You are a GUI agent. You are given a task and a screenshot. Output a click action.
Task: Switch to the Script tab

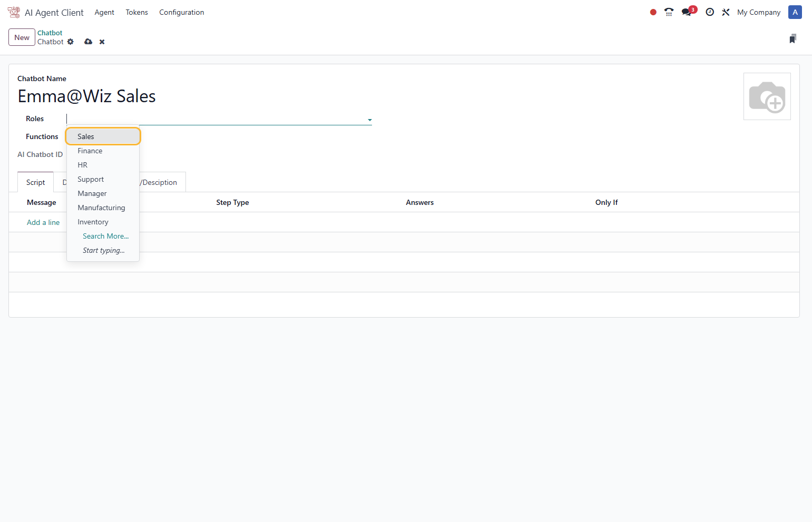tap(36, 182)
